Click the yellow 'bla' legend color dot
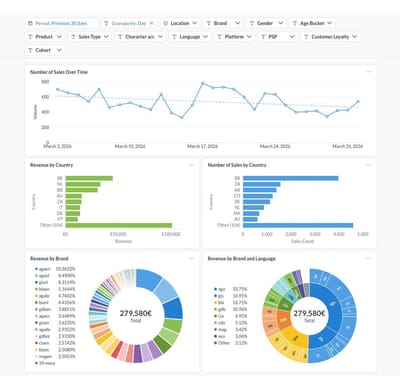Viewport: 400px width, 376px height. pos(215,303)
